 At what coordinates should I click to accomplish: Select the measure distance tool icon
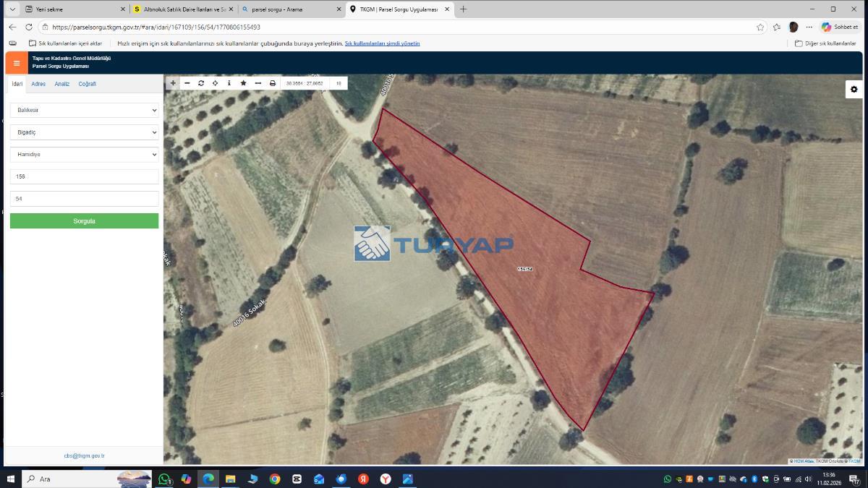258,83
